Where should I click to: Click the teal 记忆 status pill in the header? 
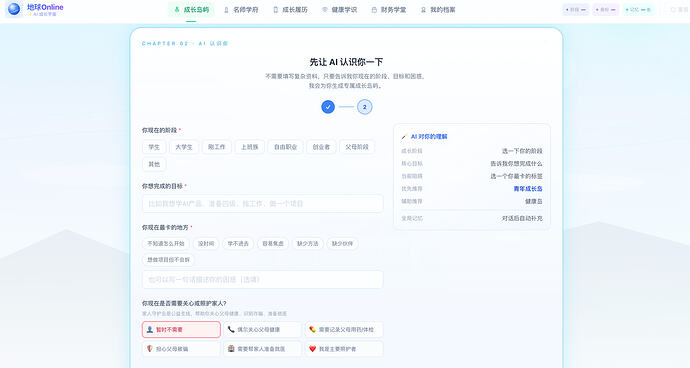638,10
